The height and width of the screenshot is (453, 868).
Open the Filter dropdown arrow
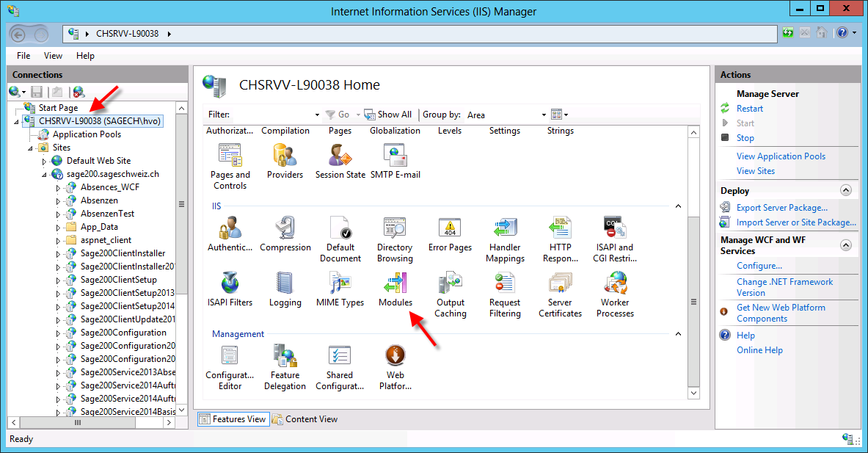coord(317,115)
